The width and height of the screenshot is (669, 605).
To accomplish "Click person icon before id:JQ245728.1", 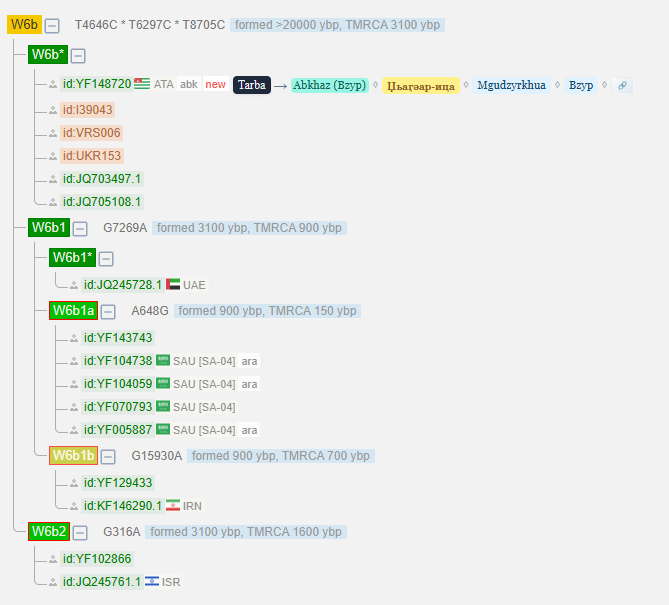I will coord(74,285).
